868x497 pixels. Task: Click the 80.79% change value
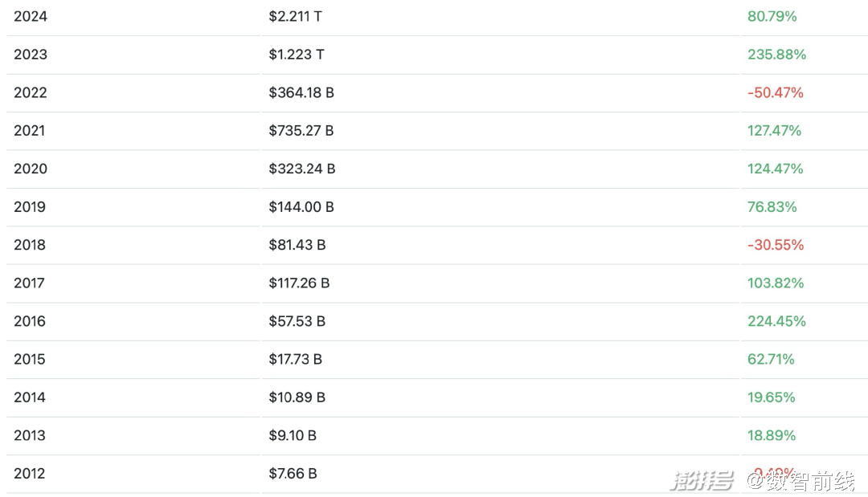772,16
